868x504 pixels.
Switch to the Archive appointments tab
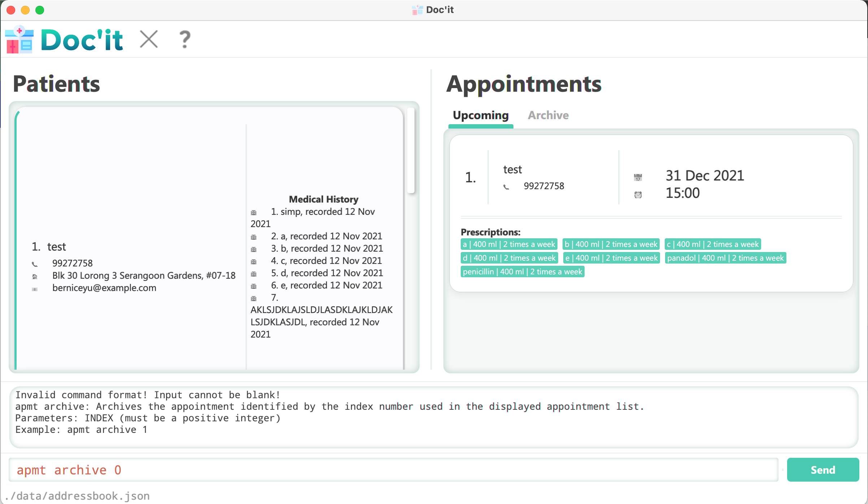pos(547,116)
